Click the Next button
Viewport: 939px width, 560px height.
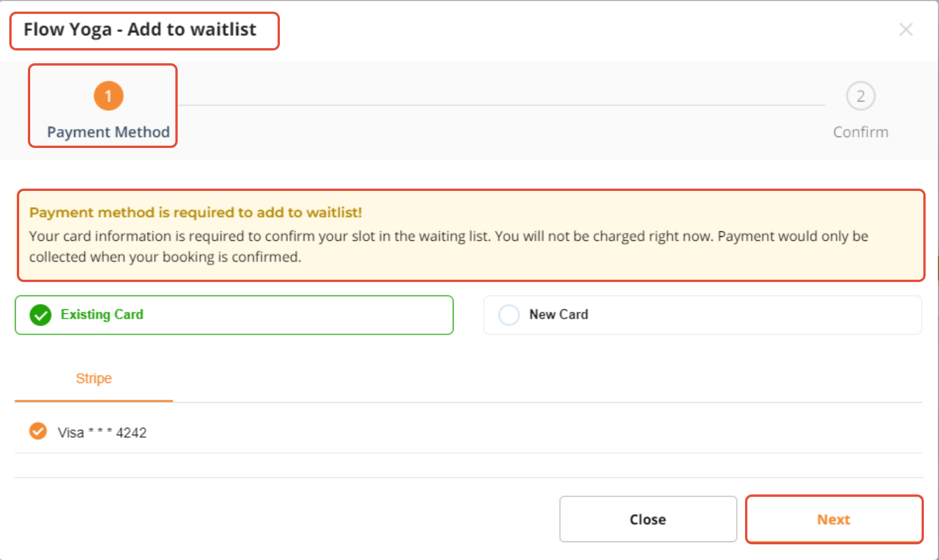(834, 519)
